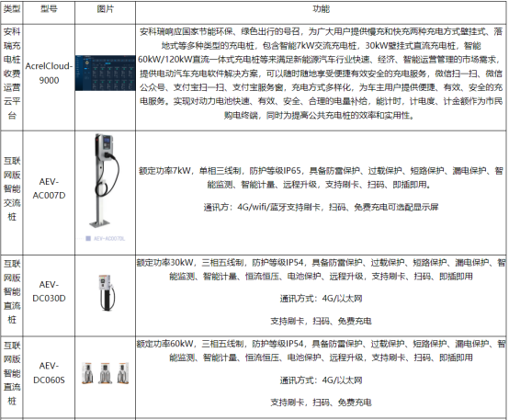Click 支持刷卡、扫码、免费充电 in AEV-DC060S row
This screenshot has width=509, height=420.
coord(321,403)
